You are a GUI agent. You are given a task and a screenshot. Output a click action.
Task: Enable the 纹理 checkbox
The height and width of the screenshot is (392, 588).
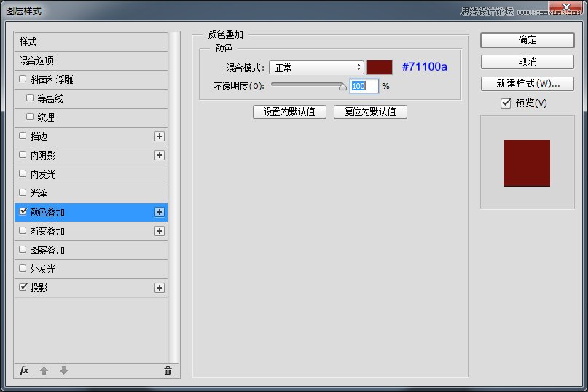30,117
